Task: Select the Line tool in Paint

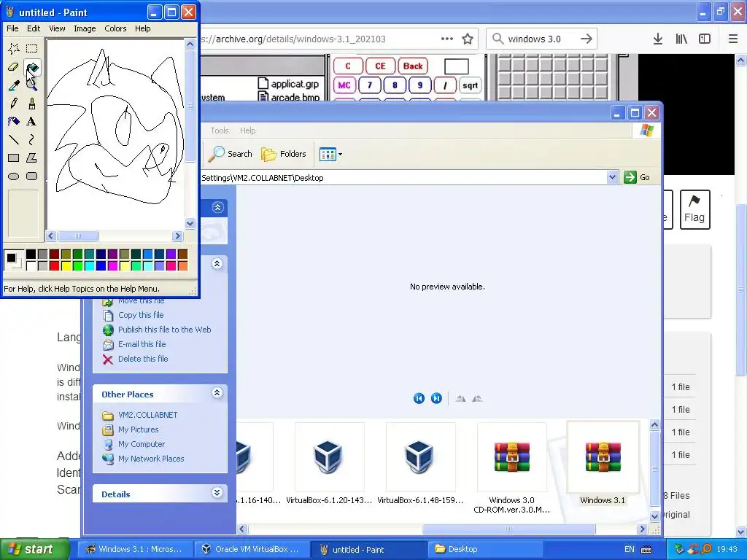Action: pyautogui.click(x=13, y=139)
